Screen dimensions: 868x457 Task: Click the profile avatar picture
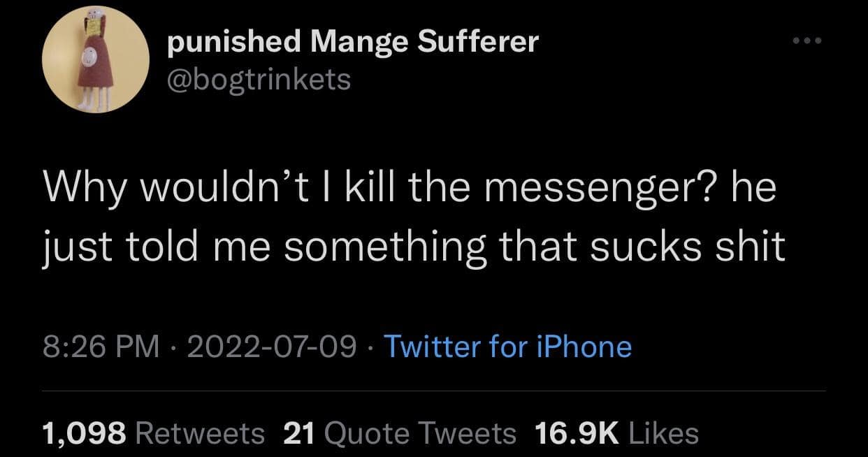coord(95,59)
